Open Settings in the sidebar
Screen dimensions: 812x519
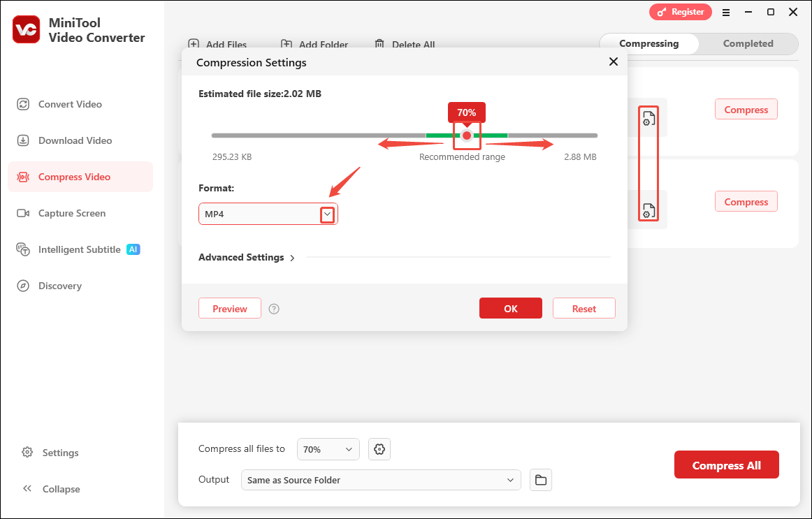click(x=50, y=453)
